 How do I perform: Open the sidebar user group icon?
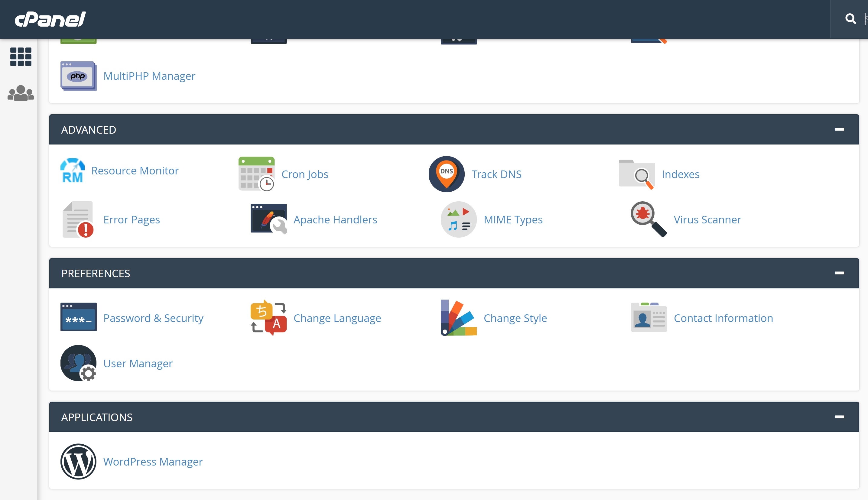21,93
